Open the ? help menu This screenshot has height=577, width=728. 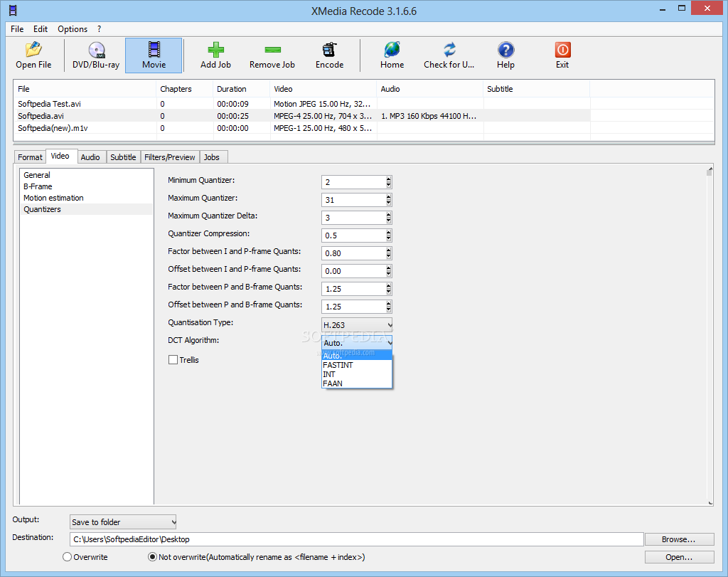(100, 28)
